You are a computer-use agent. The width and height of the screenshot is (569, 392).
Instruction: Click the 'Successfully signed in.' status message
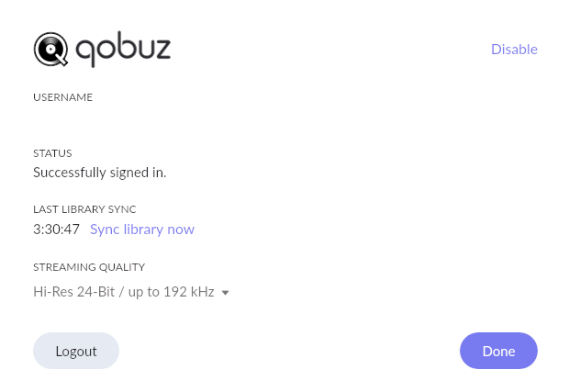tap(100, 173)
